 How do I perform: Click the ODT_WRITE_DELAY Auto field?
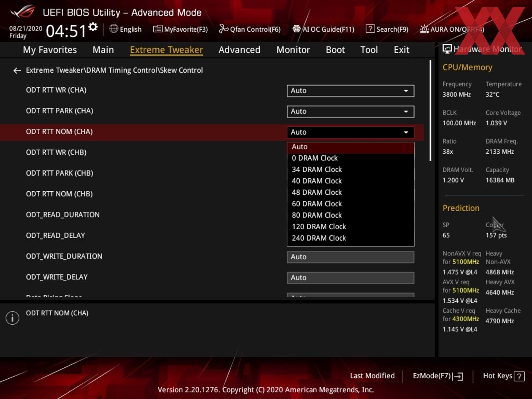[x=350, y=278]
